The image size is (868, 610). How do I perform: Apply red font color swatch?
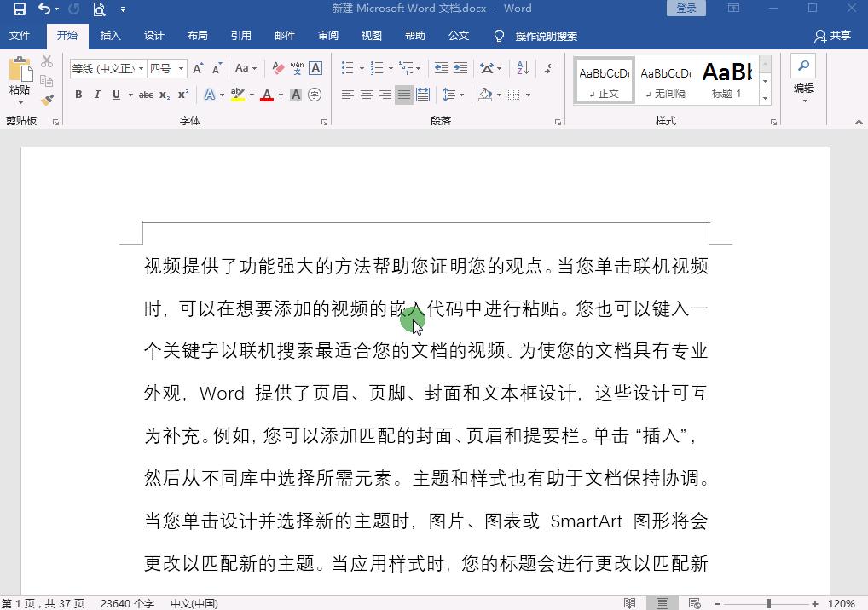pyautogui.click(x=267, y=94)
